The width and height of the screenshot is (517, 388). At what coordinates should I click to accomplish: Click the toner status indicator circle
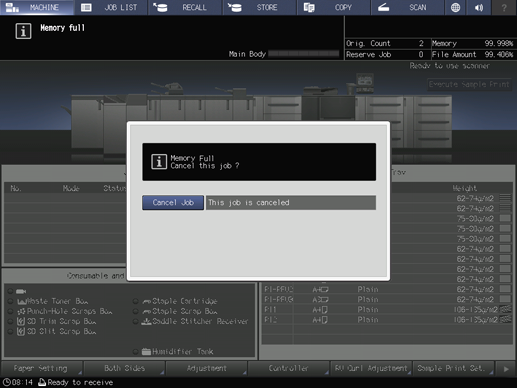click(10, 291)
